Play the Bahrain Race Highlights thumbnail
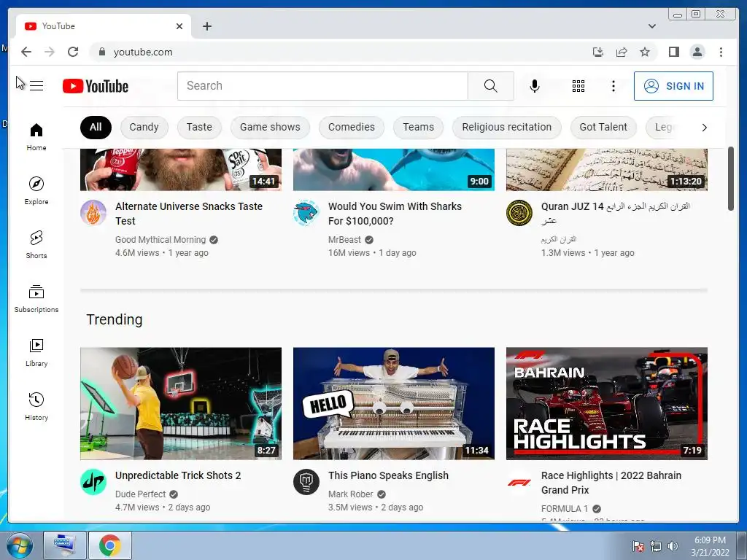 point(607,403)
